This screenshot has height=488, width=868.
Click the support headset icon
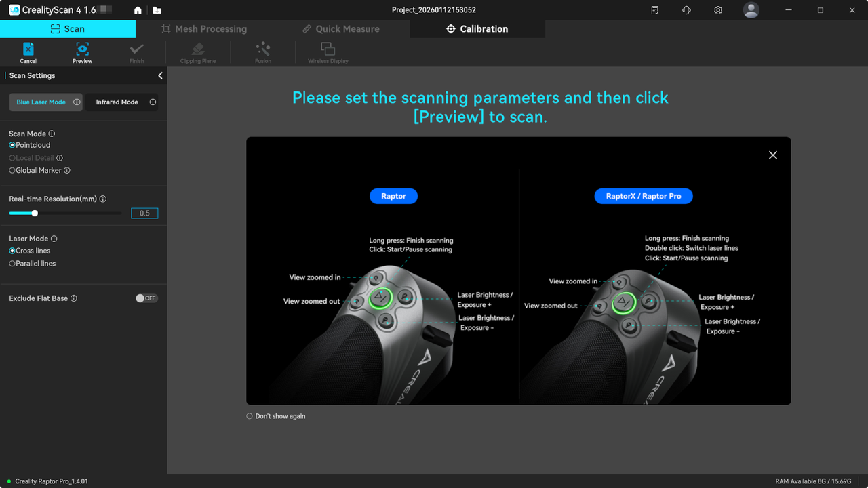pyautogui.click(x=686, y=10)
